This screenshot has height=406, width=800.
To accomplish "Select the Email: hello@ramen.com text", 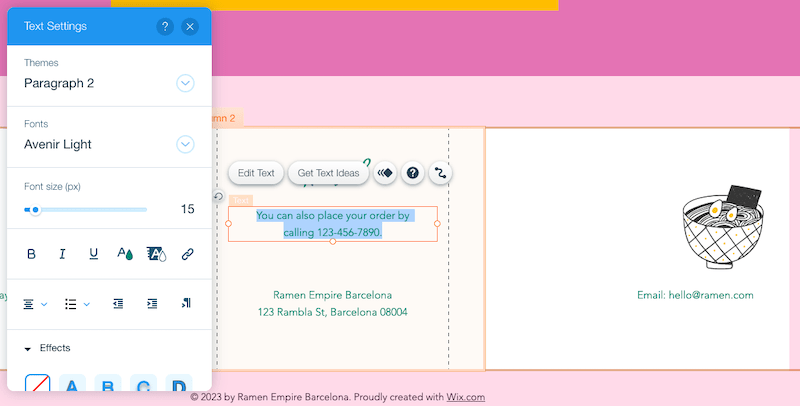I will coord(695,295).
